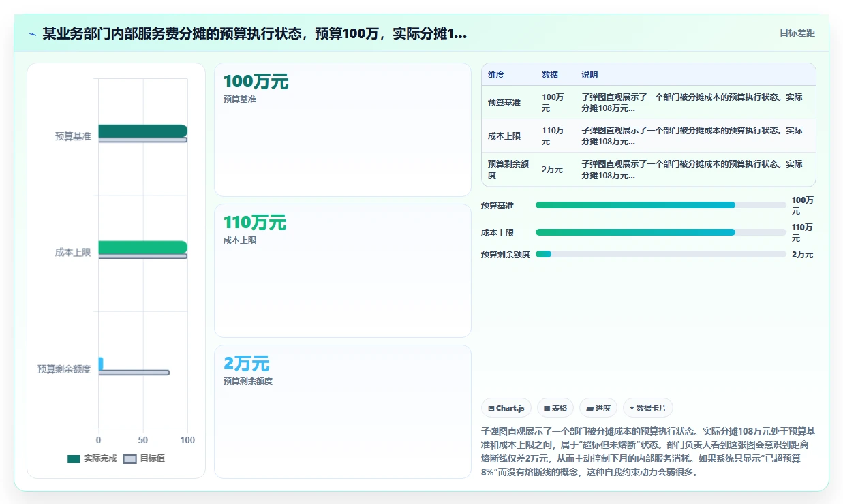Open the 100万元 预算基准 data card

point(343,129)
